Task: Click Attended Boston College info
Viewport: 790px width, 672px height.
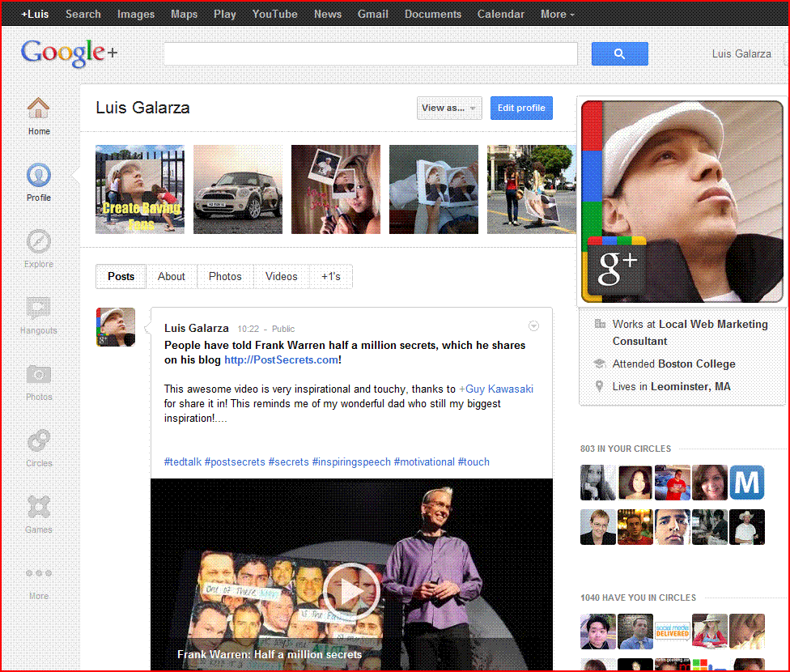Action: click(x=673, y=364)
